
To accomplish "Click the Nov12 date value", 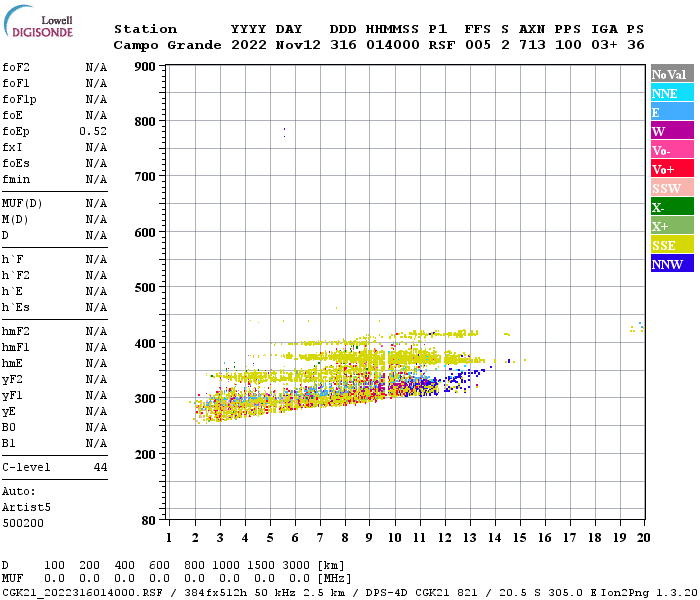I will pyautogui.click(x=298, y=45).
